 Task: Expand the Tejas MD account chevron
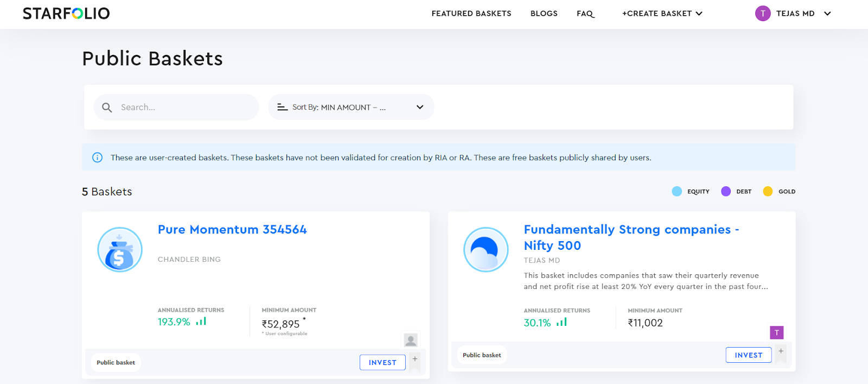pyautogui.click(x=827, y=14)
